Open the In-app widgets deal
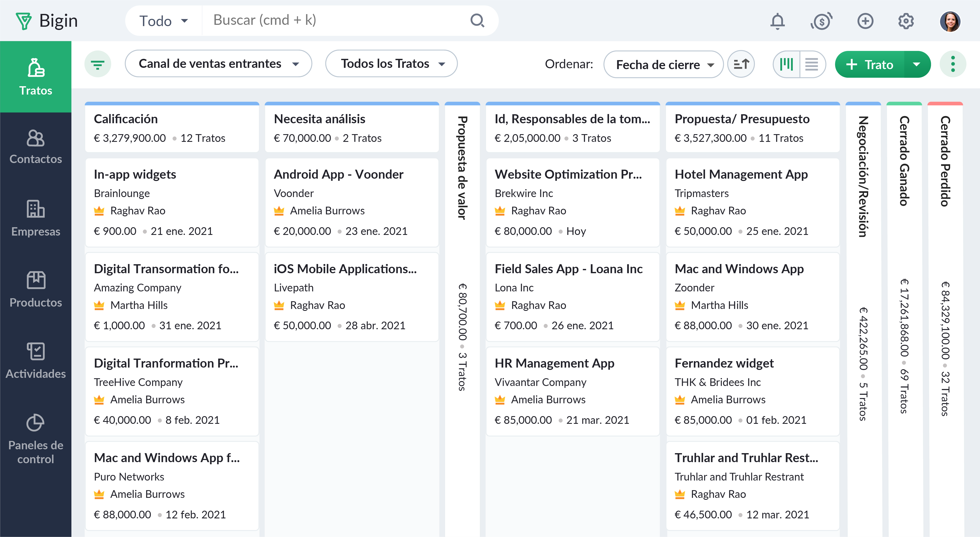Image resolution: width=980 pixels, height=537 pixels. (172, 202)
